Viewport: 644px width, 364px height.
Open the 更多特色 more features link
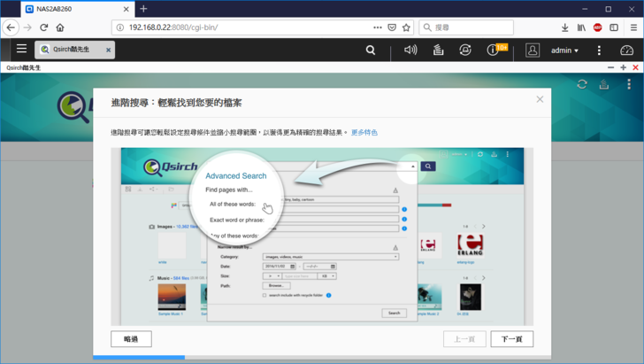point(364,133)
